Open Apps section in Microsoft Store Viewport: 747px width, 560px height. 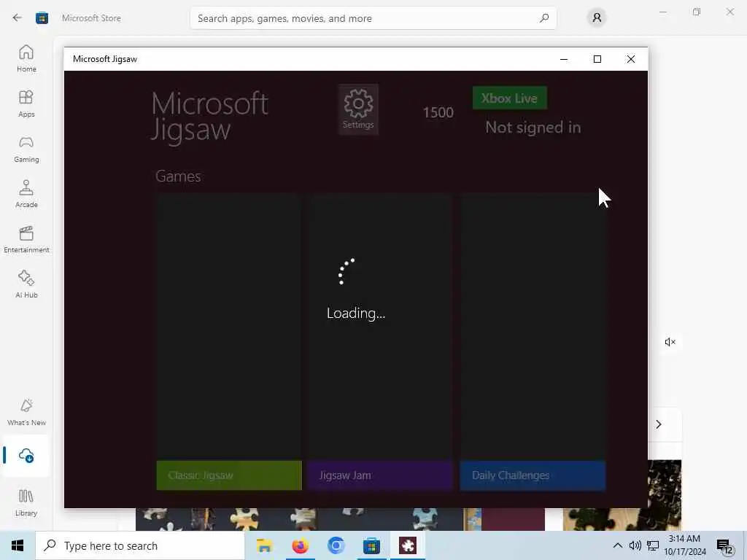[26, 104]
